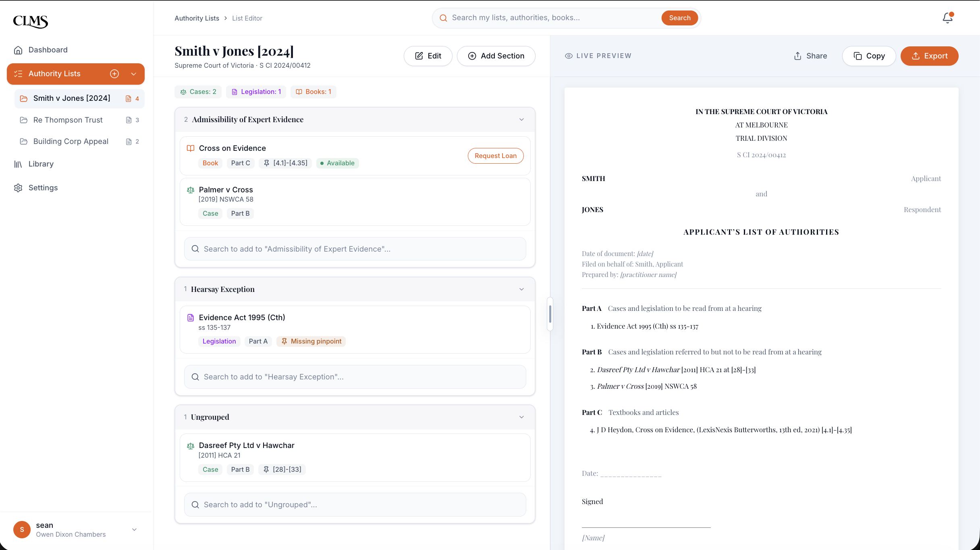Click Request Loan for Cross on Evidence
The width and height of the screenshot is (980, 550).
click(x=495, y=156)
